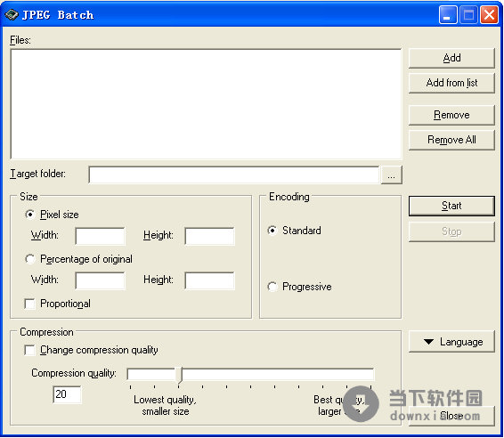Click Remove All button

pos(451,140)
